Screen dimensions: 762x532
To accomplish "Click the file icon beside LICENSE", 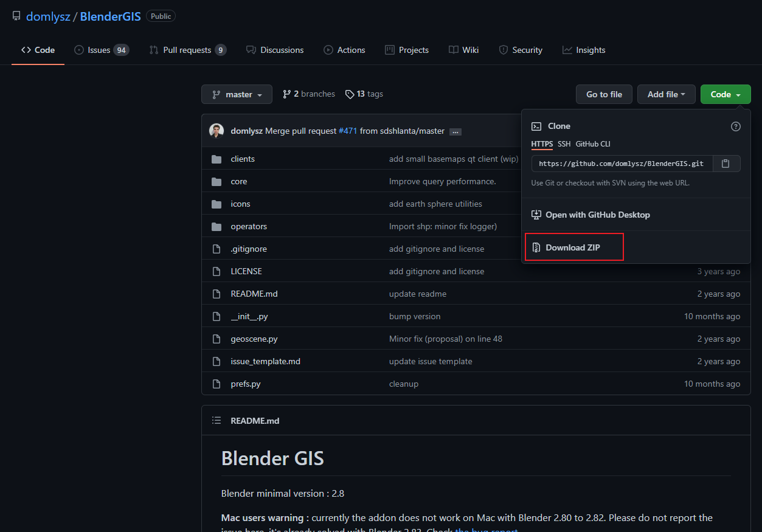I will (x=216, y=272).
